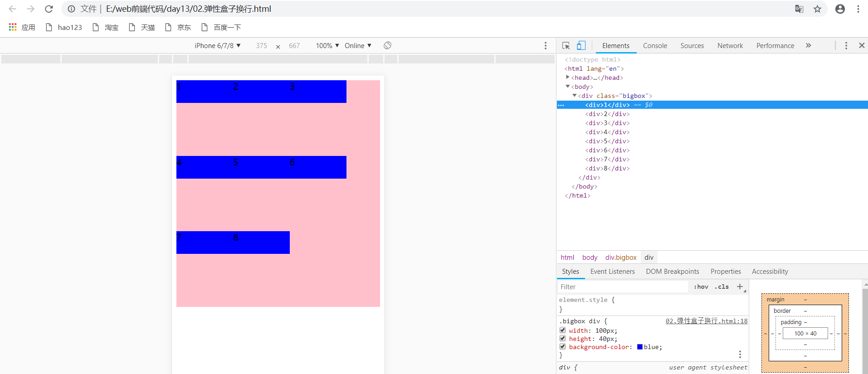Click the translate page icon
868x374 pixels.
pos(800,9)
